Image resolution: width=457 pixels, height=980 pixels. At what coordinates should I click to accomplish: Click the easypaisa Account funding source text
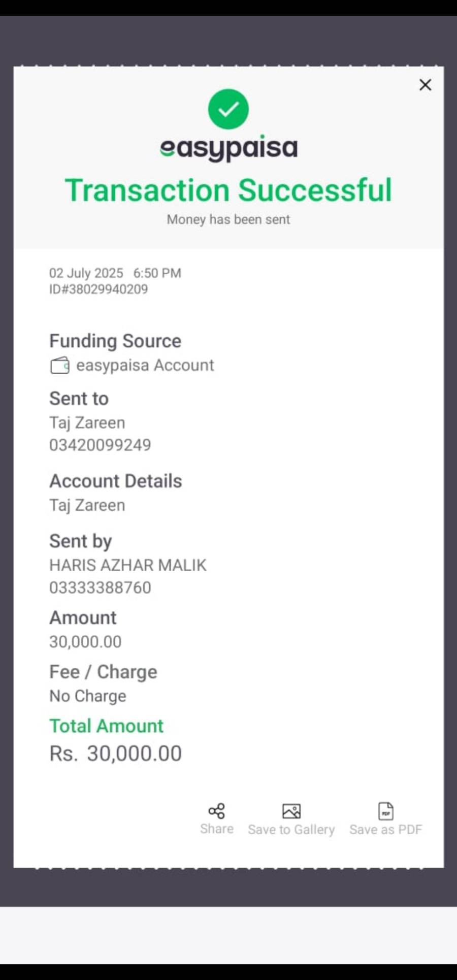point(145,365)
